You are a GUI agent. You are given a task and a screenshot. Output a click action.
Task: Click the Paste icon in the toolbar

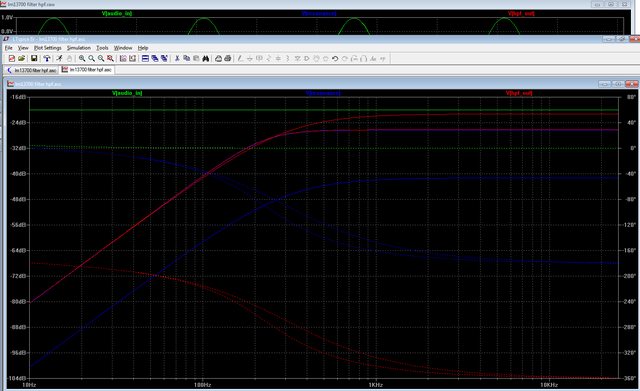196,58
